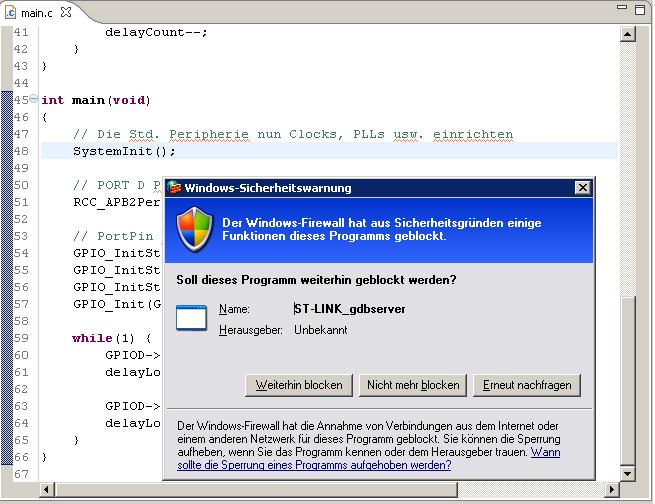Click the Name: label in the dialog
Screen dimensions: 655x504
point(234,309)
